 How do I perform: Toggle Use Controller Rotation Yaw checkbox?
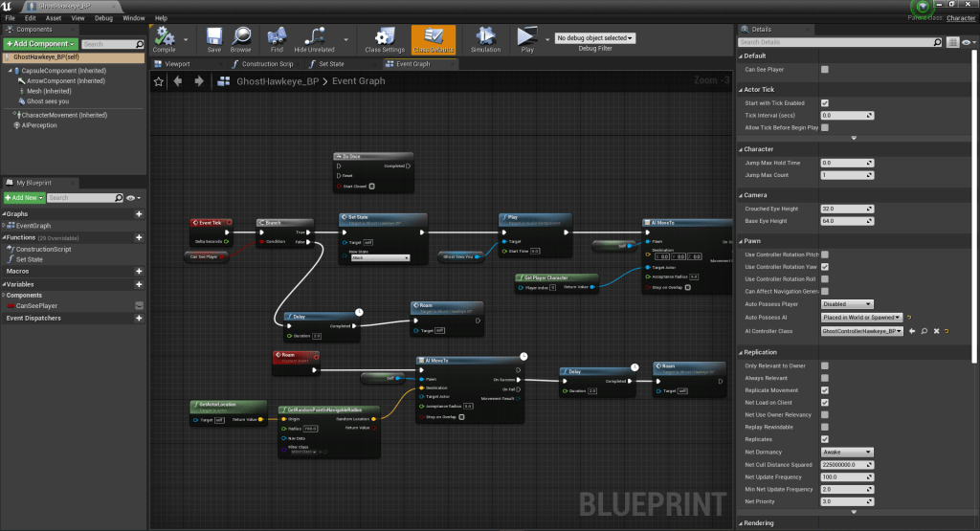click(x=825, y=266)
